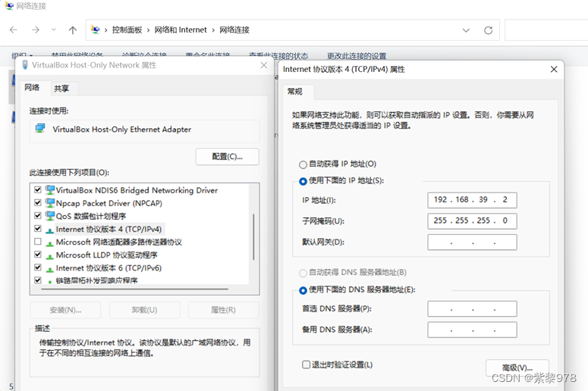Click the 配置(C)... button

228,157
